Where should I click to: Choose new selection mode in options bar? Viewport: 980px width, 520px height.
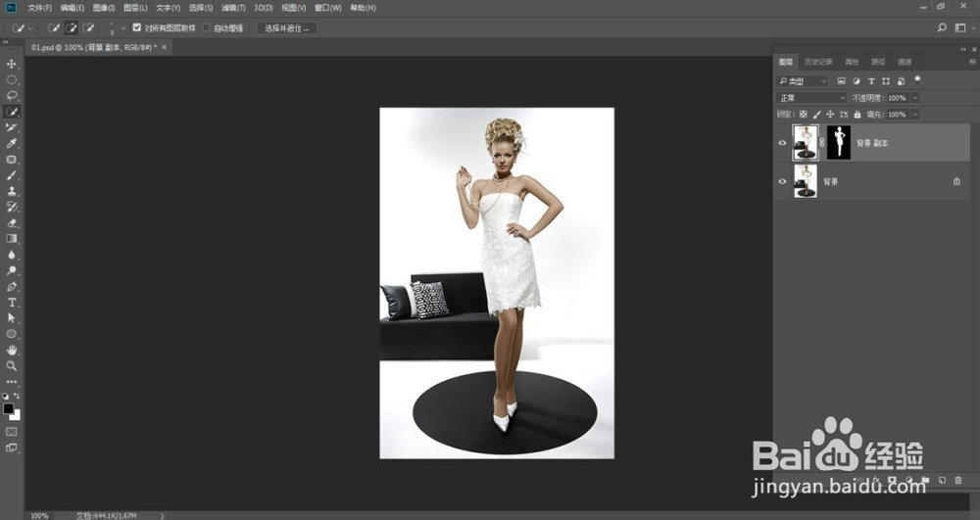54,27
